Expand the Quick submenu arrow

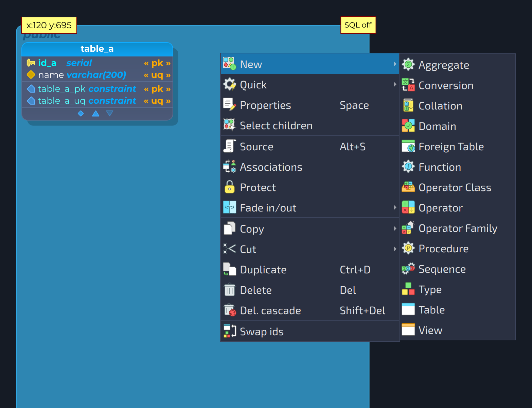point(395,84)
